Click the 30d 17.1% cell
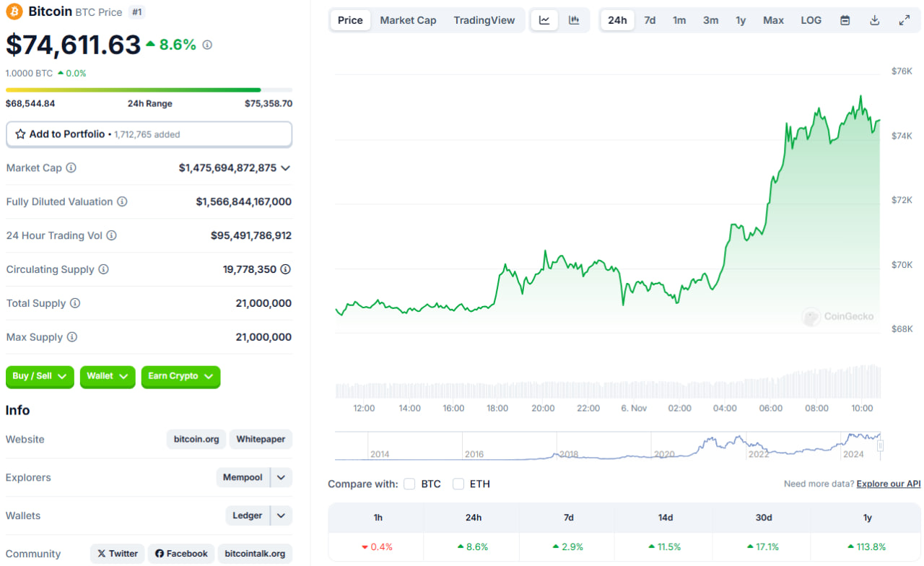Image resolution: width=924 pixels, height=566 pixels. click(762, 547)
